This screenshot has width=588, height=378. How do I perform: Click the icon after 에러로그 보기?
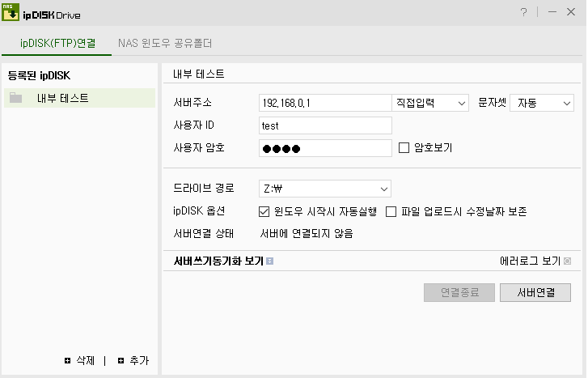tap(567, 261)
